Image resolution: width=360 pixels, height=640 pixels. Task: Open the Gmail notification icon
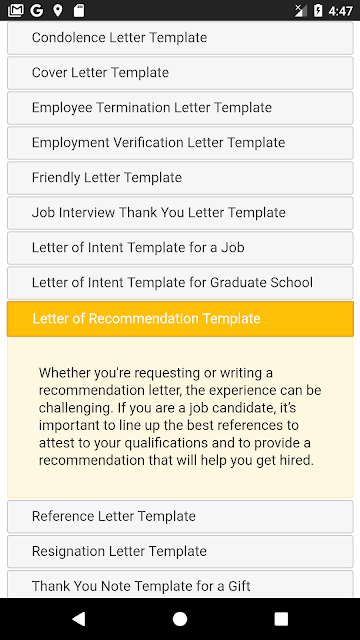16,11
